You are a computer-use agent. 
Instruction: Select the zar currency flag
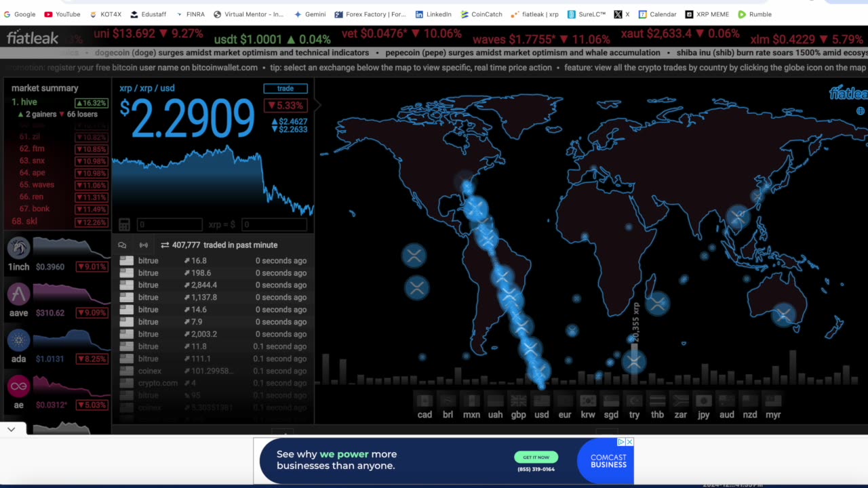coord(680,401)
